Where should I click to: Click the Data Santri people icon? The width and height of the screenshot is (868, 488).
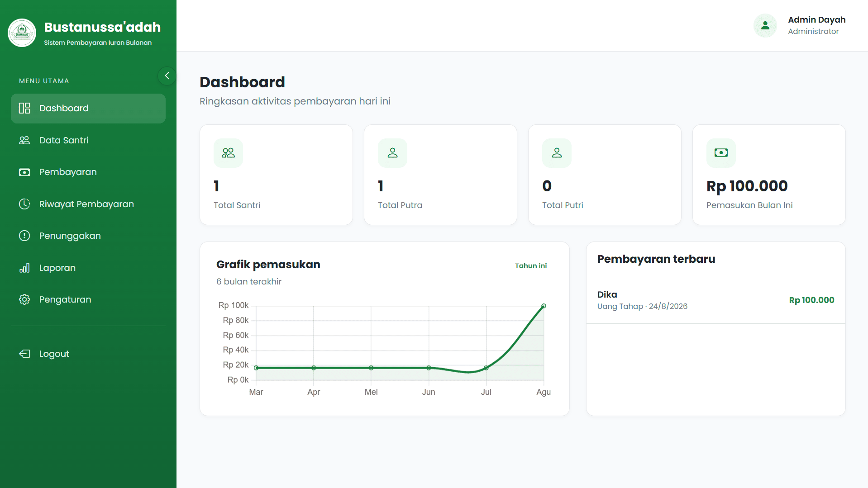(24, 140)
